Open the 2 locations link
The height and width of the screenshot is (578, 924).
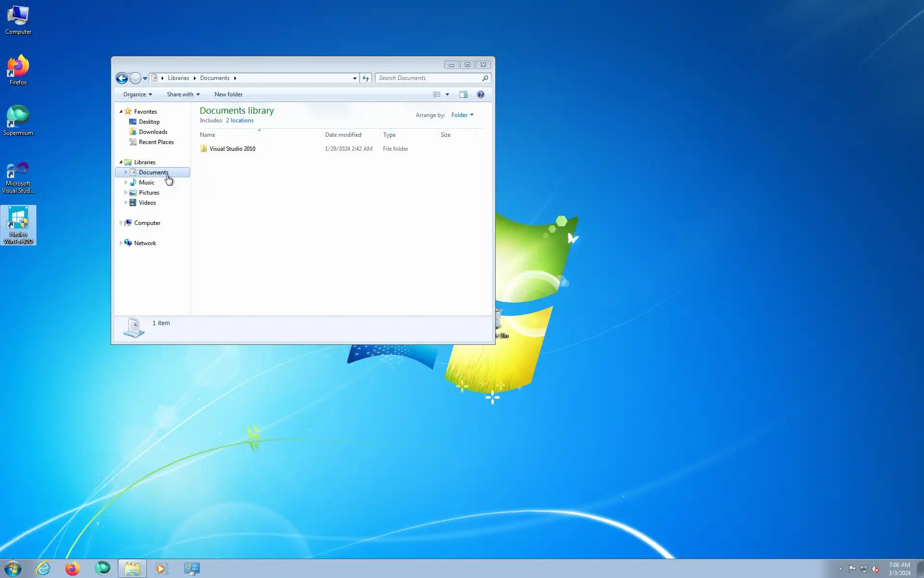(240, 120)
